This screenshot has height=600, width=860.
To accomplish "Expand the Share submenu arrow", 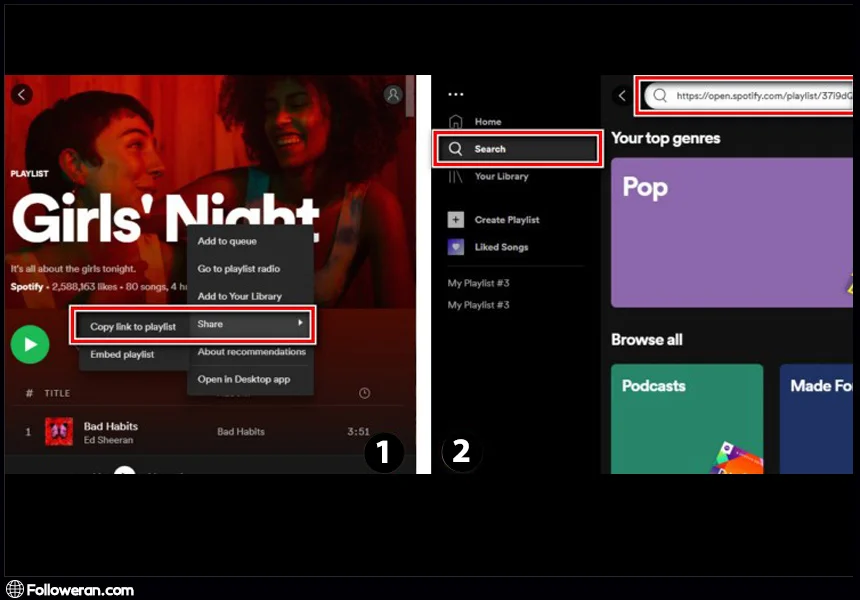I will coord(300,324).
